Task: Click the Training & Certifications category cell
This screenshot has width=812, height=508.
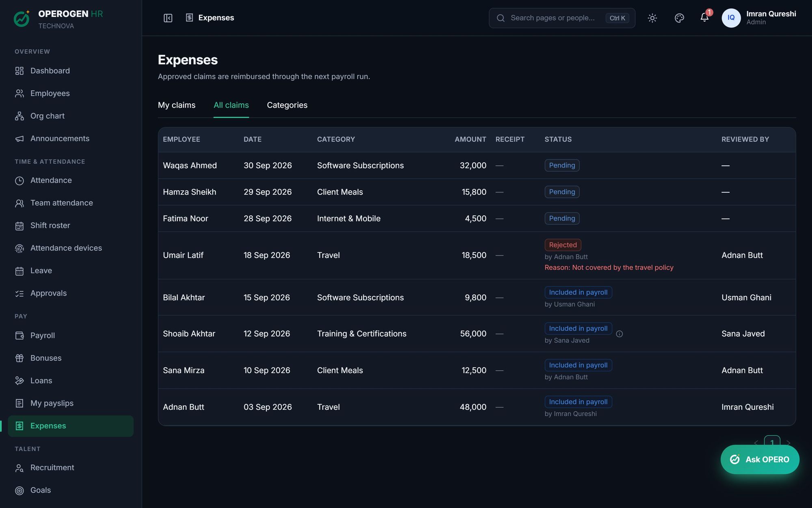Action: (x=362, y=334)
